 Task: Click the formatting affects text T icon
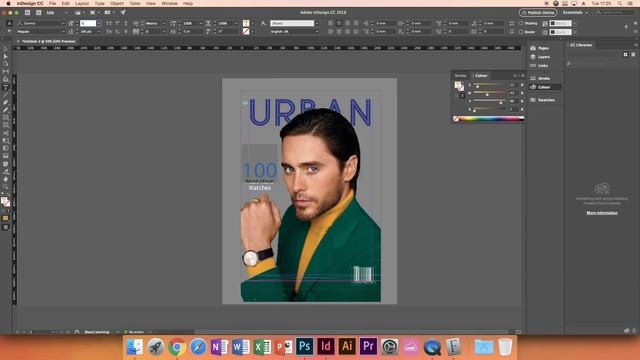click(462, 96)
